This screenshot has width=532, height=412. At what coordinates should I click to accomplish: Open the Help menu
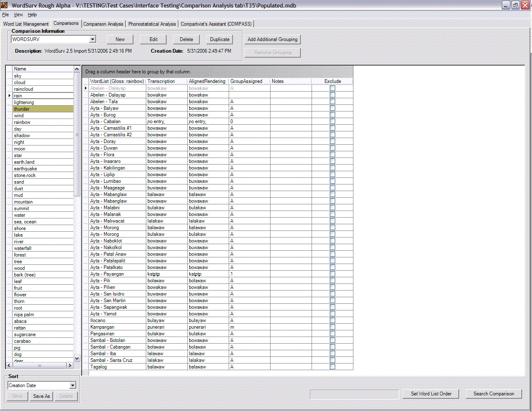(32, 15)
